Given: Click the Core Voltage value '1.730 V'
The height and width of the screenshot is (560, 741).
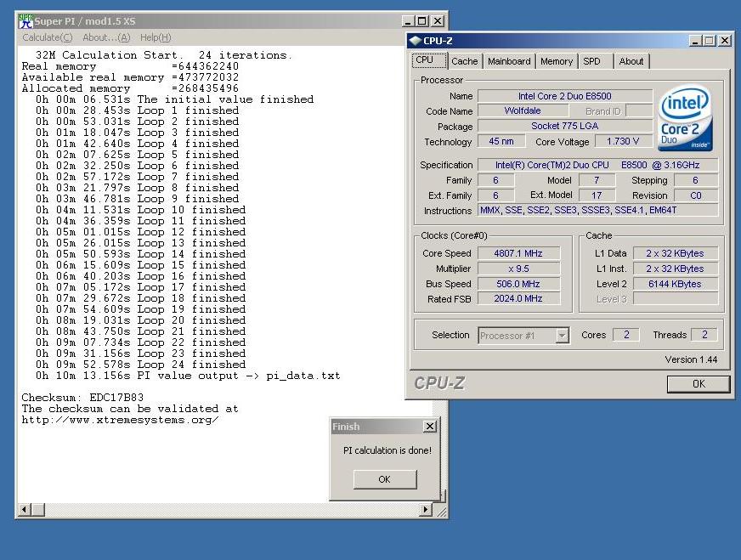Looking at the screenshot, I should (x=623, y=141).
